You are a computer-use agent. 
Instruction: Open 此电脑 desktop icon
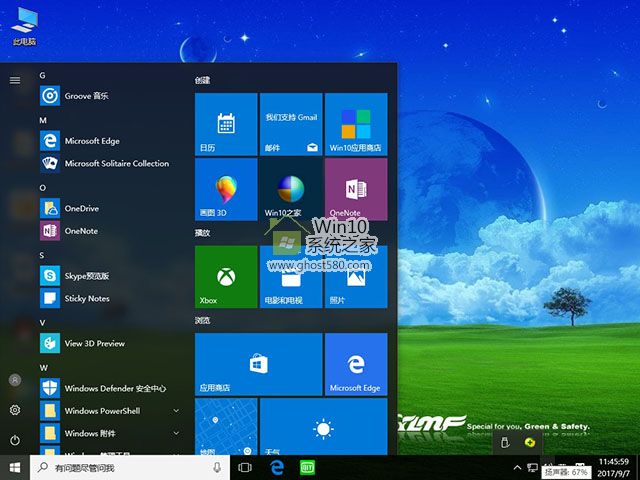coord(24,25)
